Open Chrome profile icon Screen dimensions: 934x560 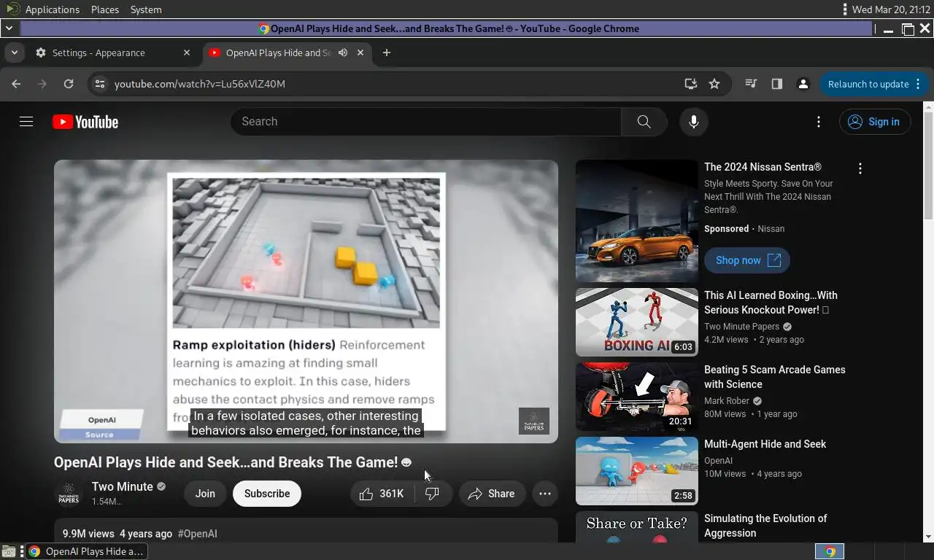[803, 84]
